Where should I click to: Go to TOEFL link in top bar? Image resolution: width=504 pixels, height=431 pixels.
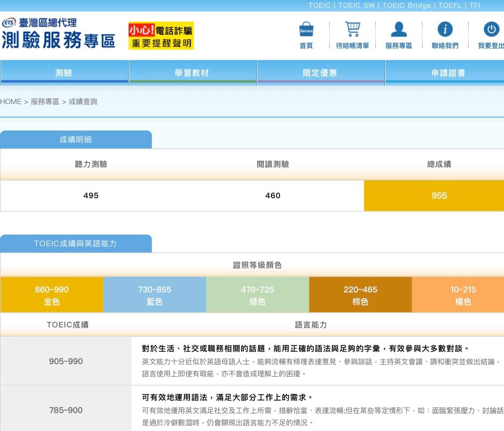coord(450,5)
